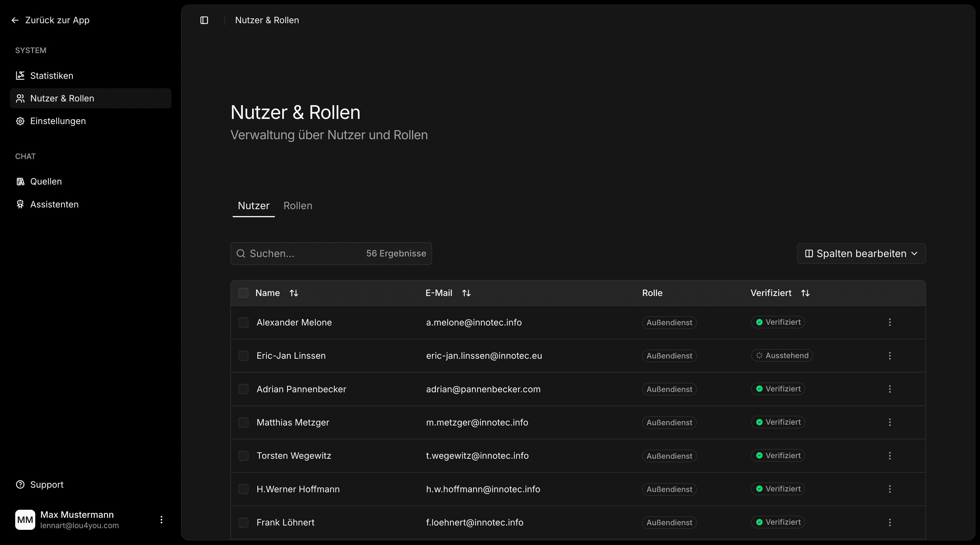
Task: Open row actions for Frank Löhnert
Action: pos(890,523)
